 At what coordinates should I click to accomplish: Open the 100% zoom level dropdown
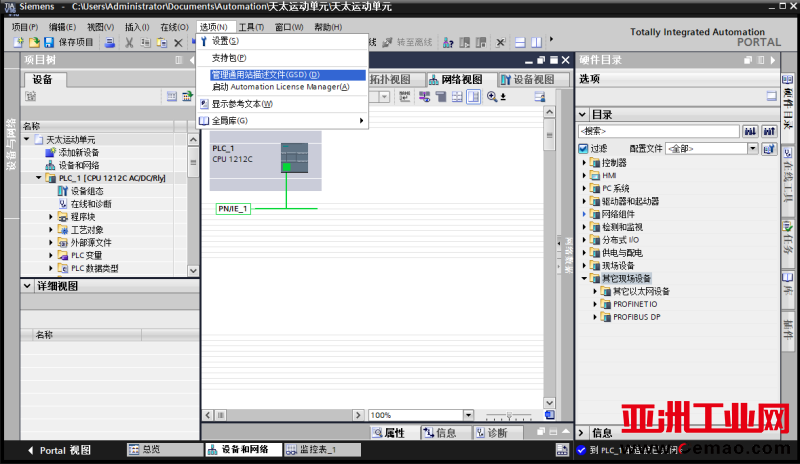tap(468, 415)
